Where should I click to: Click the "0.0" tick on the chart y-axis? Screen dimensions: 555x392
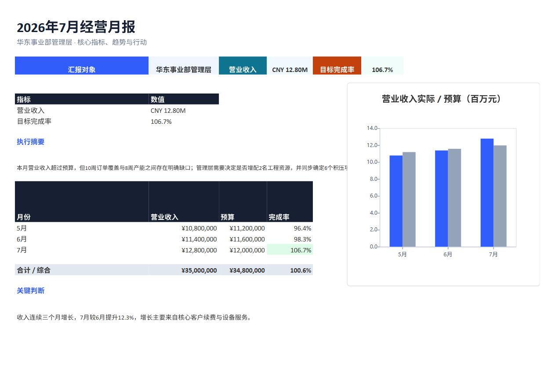click(373, 247)
